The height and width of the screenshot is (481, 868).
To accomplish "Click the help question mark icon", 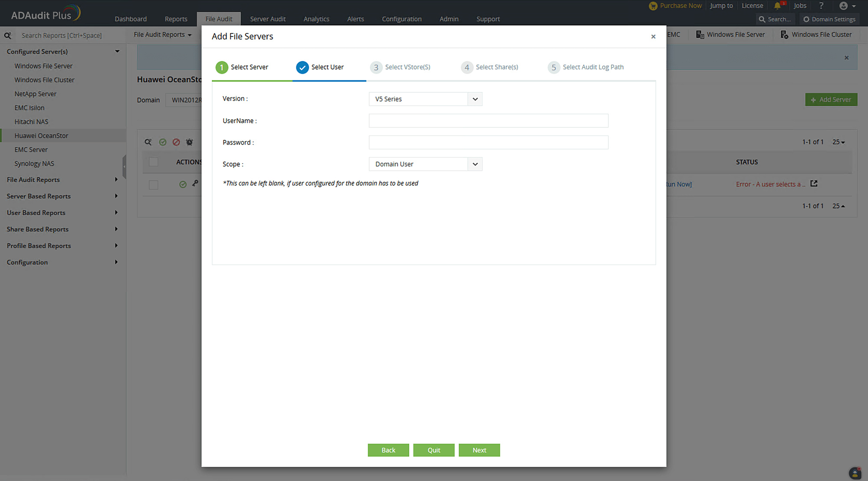I will 821,6.
